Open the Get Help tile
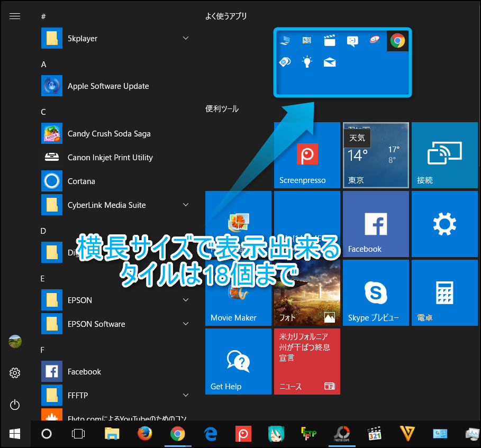The image size is (481, 448). 238,361
